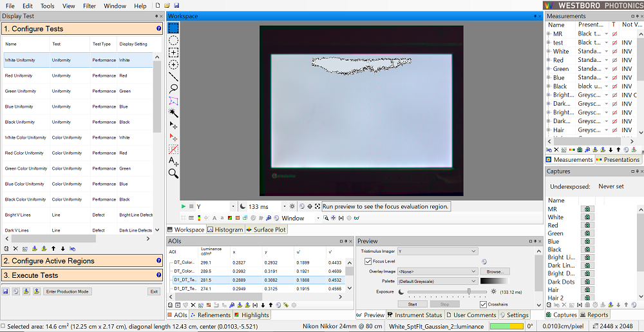The width and height of the screenshot is (644, 332).
Task: Switch to the Refinements tab
Action: [x=211, y=315]
